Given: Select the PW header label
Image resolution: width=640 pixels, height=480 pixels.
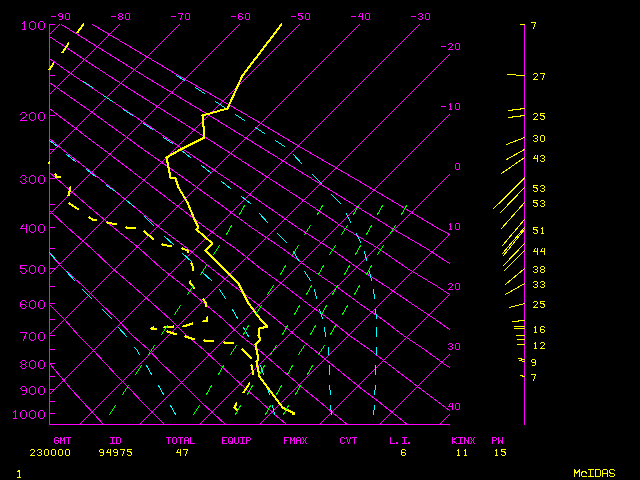Looking at the screenshot, I should (498, 440).
